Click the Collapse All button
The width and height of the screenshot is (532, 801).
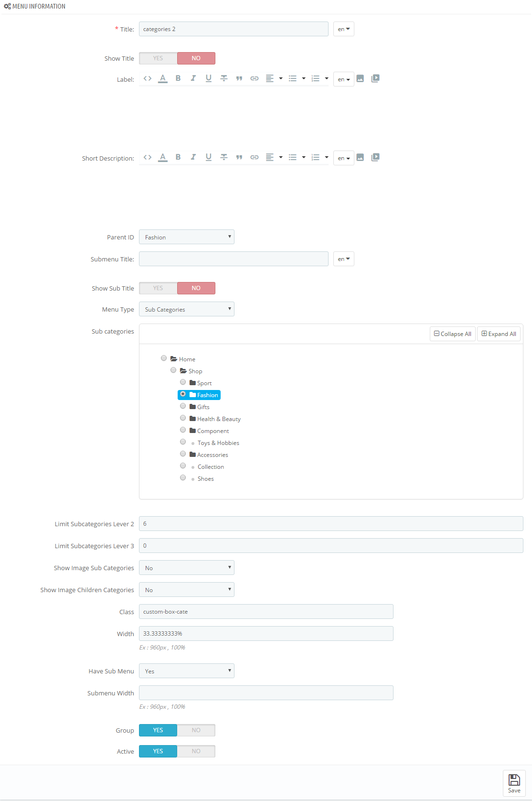(453, 334)
